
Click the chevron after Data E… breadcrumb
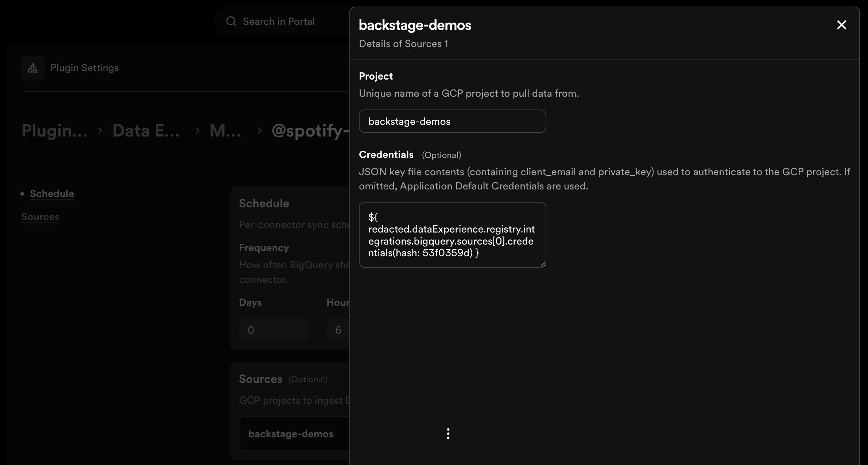(197, 131)
